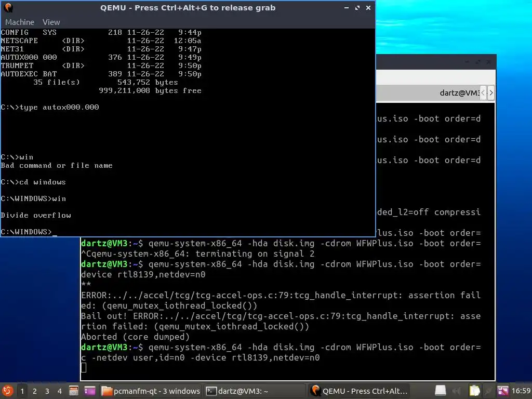Activate dartz@VM3 terminal taskbar entry

point(255,391)
